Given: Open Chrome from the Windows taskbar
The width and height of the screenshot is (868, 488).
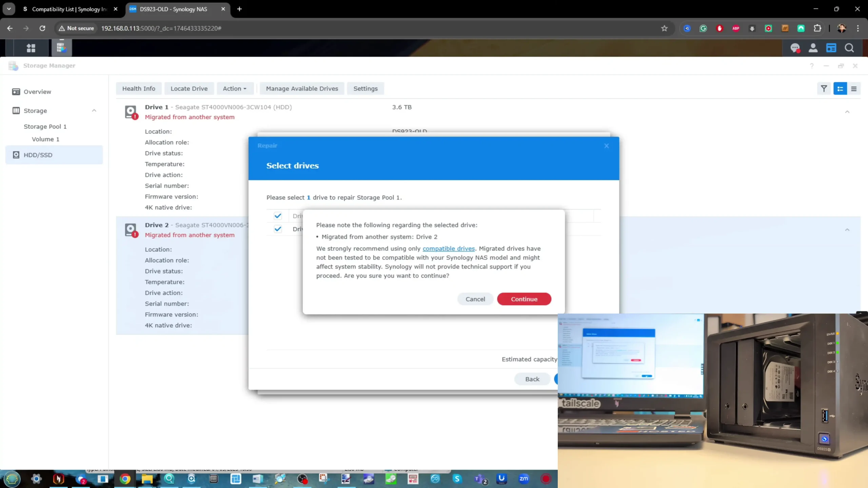Looking at the screenshot, I should pos(125,479).
